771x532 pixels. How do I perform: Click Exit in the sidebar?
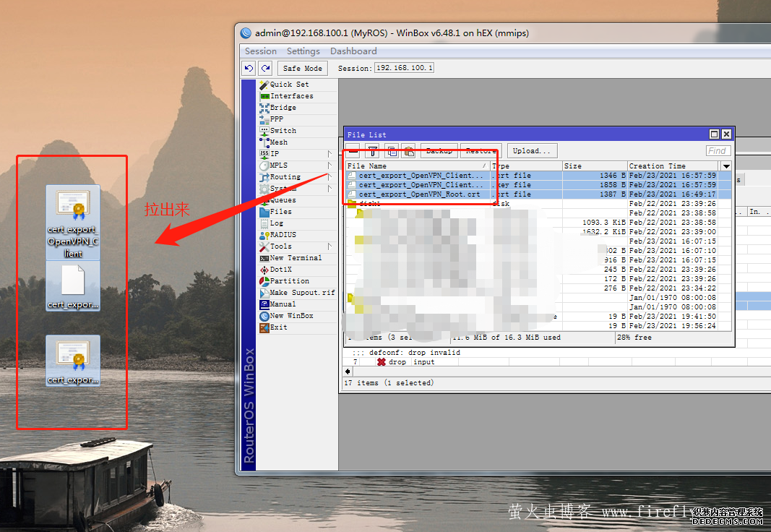point(278,327)
